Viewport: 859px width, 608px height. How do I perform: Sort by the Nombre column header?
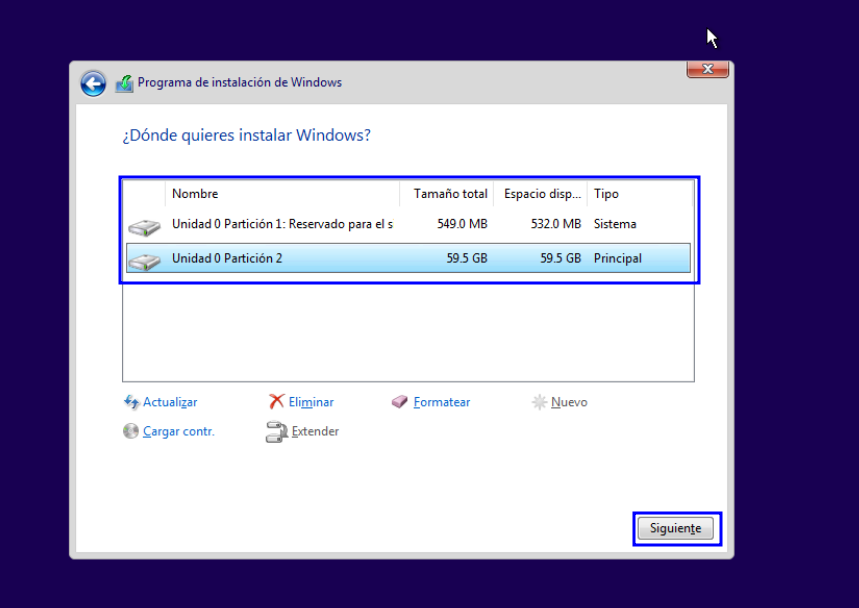282,194
